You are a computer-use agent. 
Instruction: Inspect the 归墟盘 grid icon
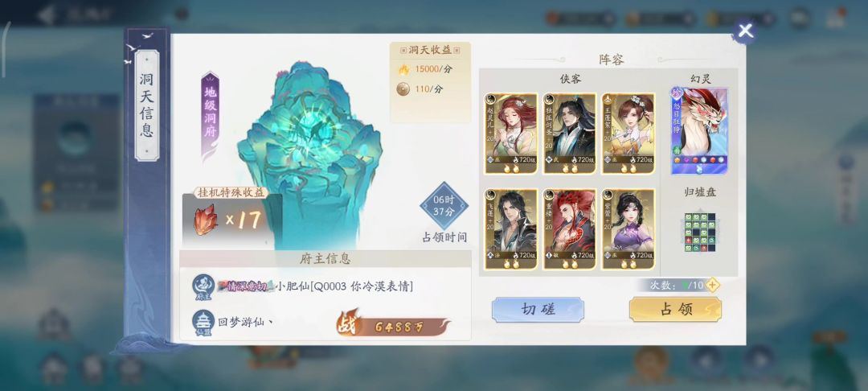[700, 233]
